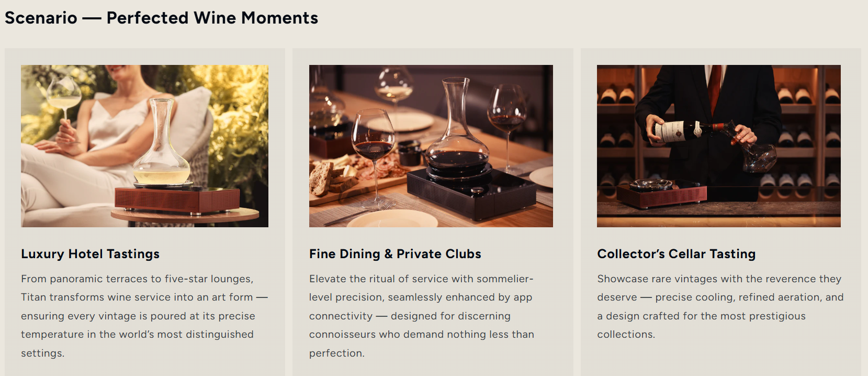The width and height of the screenshot is (868, 376).
Task: Click the 'Scenario — Perfected Wine Moments' heading
Action: [161, 18]
